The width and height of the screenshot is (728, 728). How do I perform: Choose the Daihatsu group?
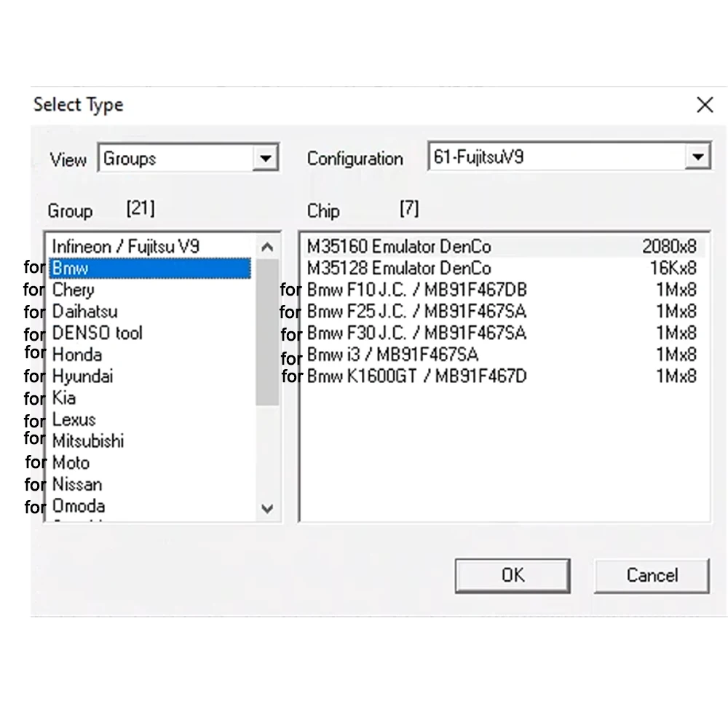click(150, 311)
